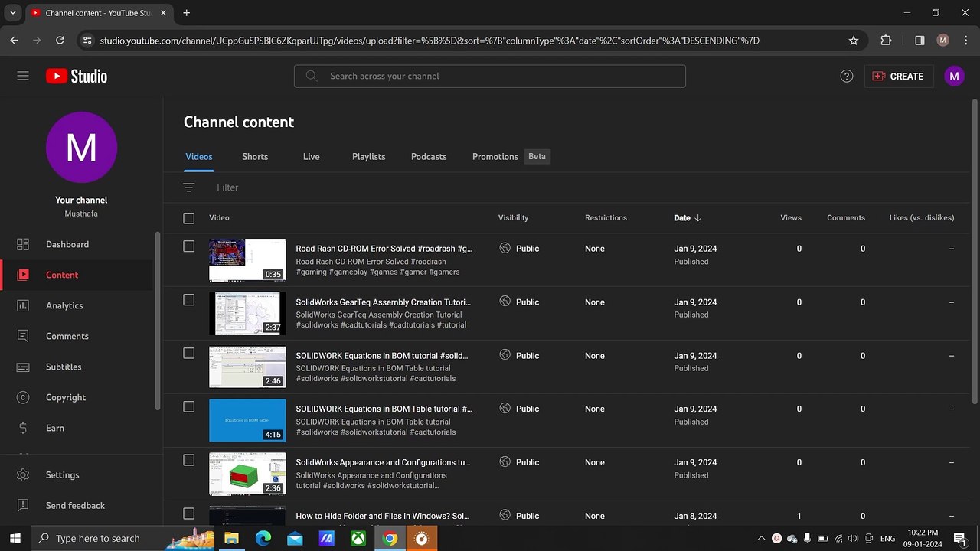Open Analytics in the sidebar
Screen dimensions: 980x551
[x=77, y=305]
